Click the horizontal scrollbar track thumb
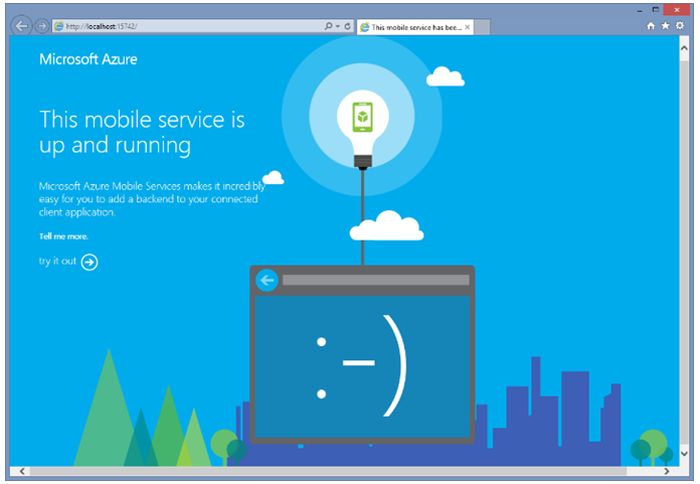 pyautogui.click(x=328, y=471)
